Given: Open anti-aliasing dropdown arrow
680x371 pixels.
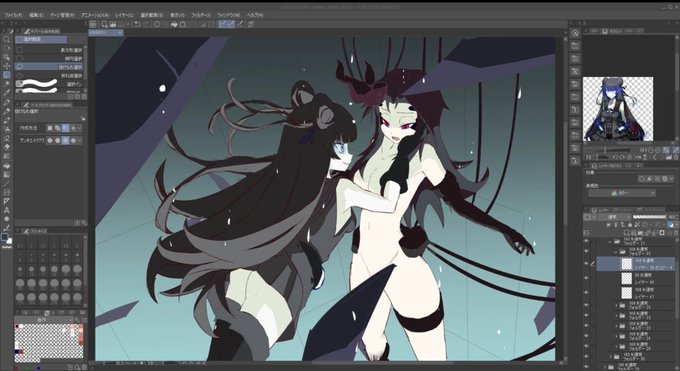Looking at the screenshot, I should (x=81, y=141).
